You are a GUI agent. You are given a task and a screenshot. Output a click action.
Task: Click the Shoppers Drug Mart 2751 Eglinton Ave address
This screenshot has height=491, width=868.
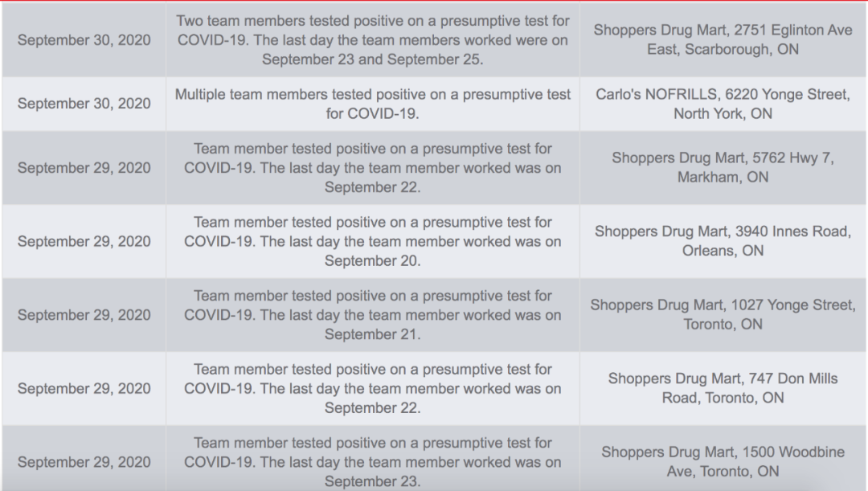coord(723,40)
